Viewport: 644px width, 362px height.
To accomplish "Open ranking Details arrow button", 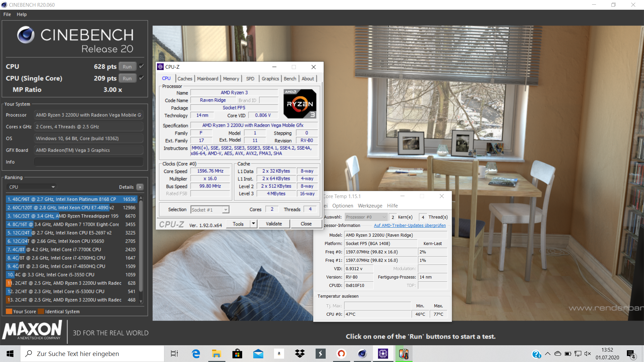I will [x=140, y=187].
